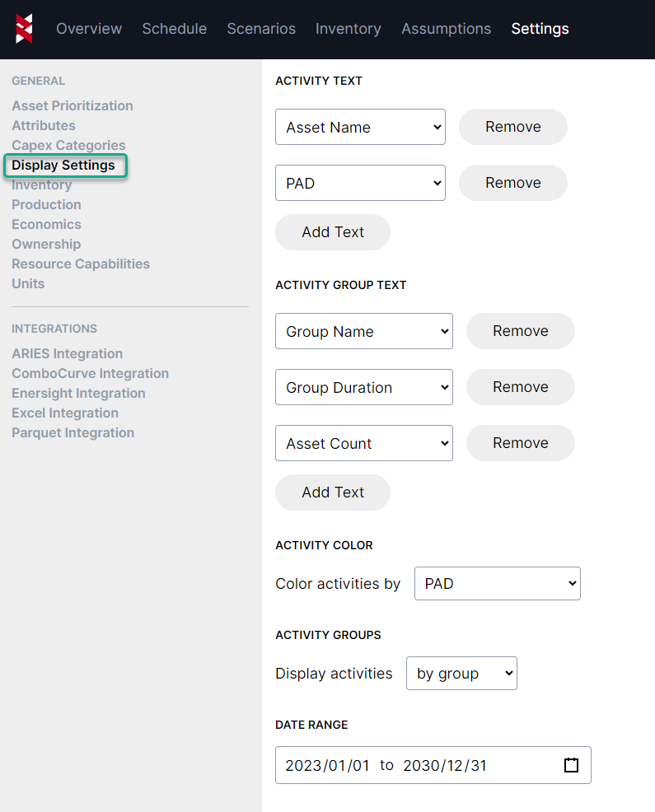Click the date range start date field

(327, 765)
